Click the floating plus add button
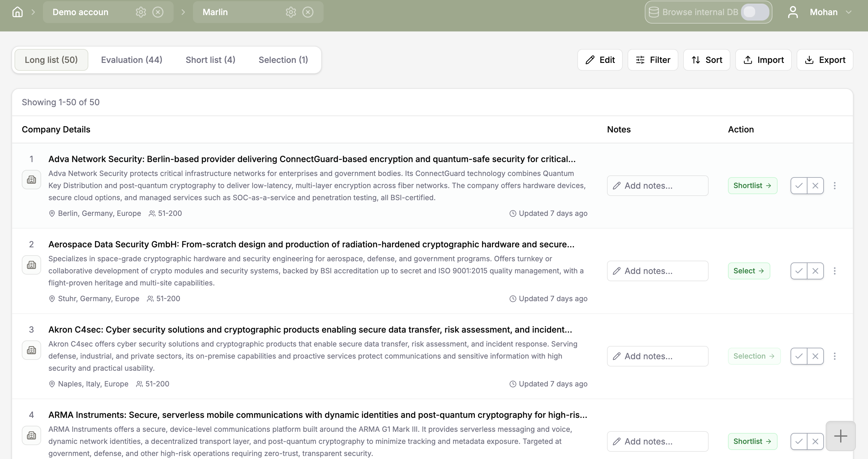Viewport: 868px width, 459px height. (x=841, y=436)
